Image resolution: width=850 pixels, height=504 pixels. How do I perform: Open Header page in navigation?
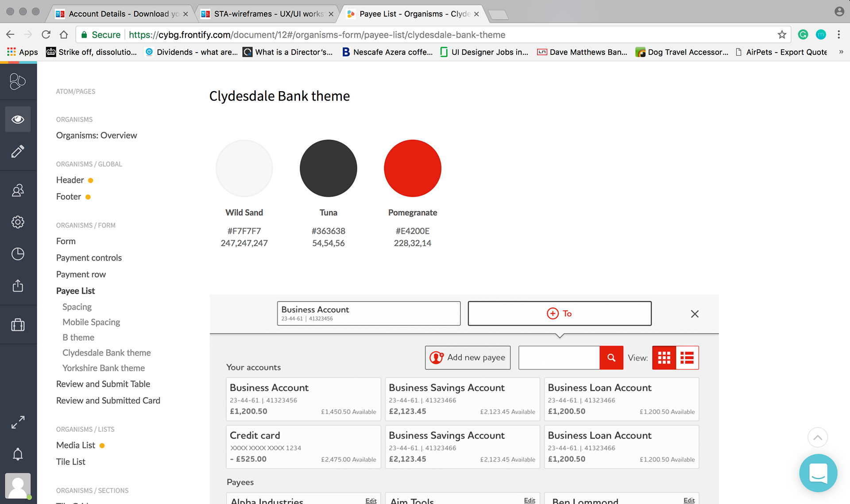pyautogui.click(x=70, y=180)
